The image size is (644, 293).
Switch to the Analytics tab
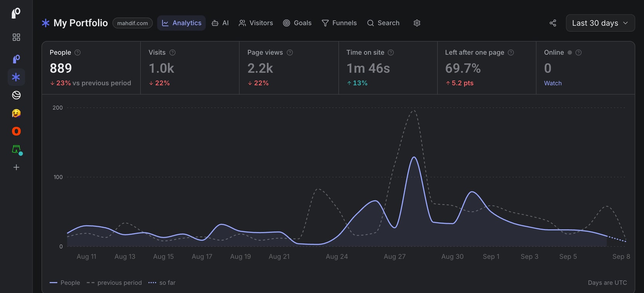click(182, 23)
